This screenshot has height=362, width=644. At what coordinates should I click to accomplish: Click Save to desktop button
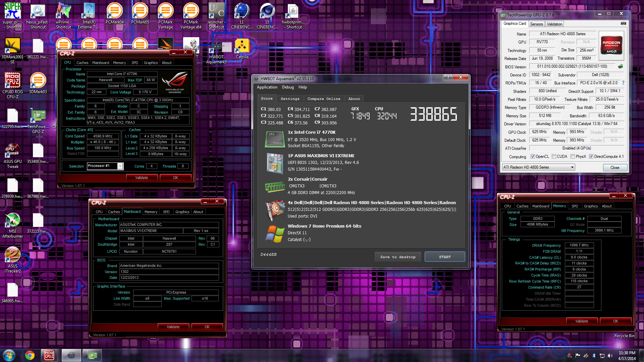click(x=398, y=257)
